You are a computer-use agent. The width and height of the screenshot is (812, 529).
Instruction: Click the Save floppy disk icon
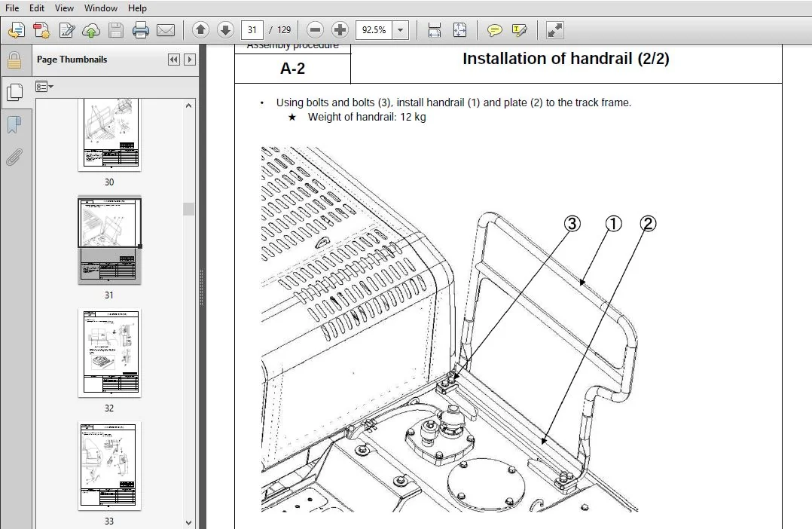116,30
